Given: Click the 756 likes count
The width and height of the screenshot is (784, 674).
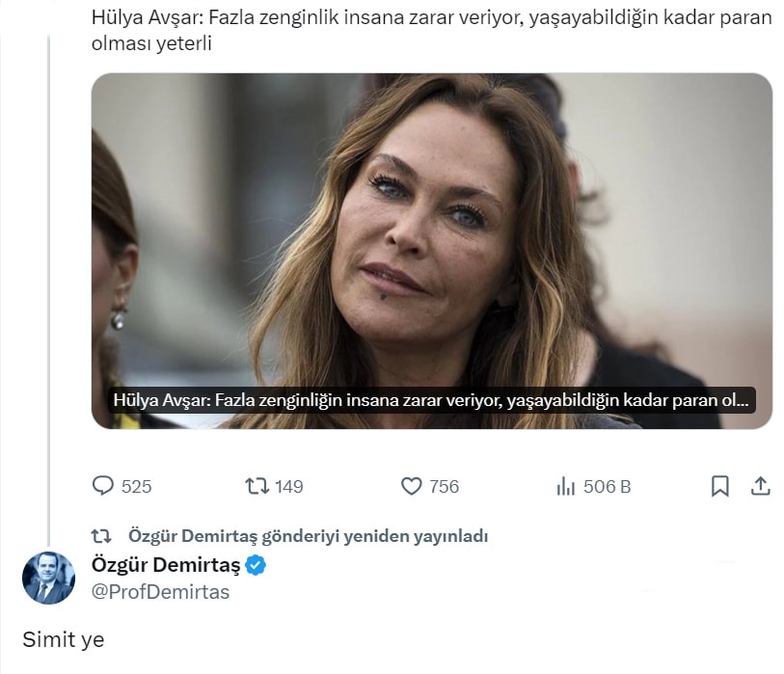Looking at the screenshot, I should [x=444, y=487].
